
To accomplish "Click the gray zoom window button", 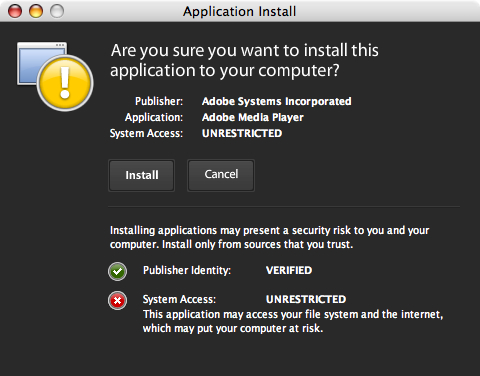I will (57, 11).
